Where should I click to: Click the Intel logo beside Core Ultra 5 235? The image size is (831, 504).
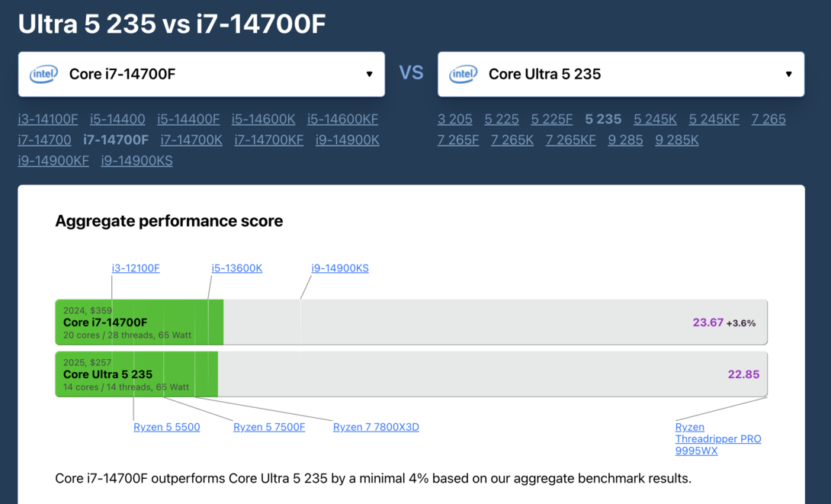coord(463,74)
